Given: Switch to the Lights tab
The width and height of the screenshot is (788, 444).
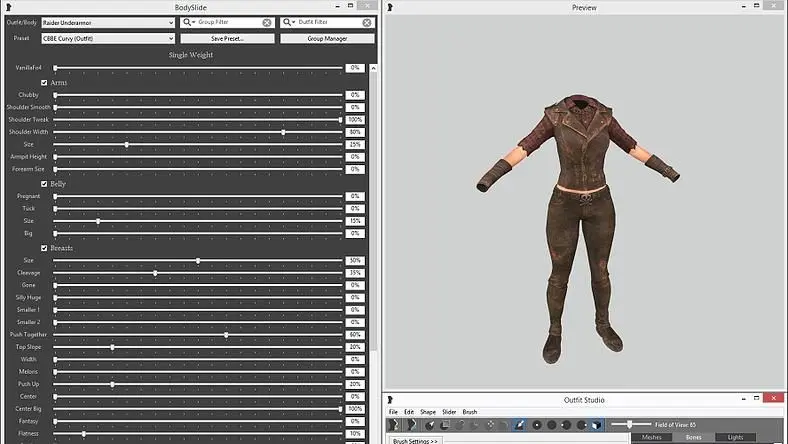Looking at the screenshot, I should [735, 437].
